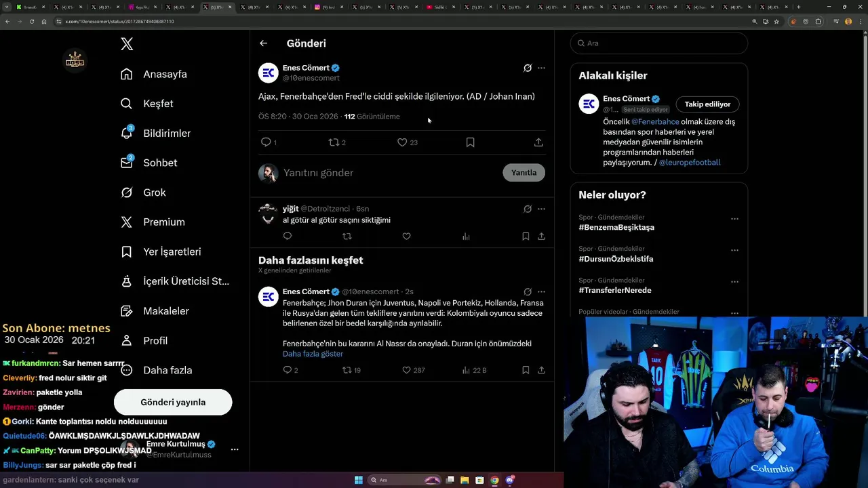
Task: Open Profil page
Action: tap(144, 340)
